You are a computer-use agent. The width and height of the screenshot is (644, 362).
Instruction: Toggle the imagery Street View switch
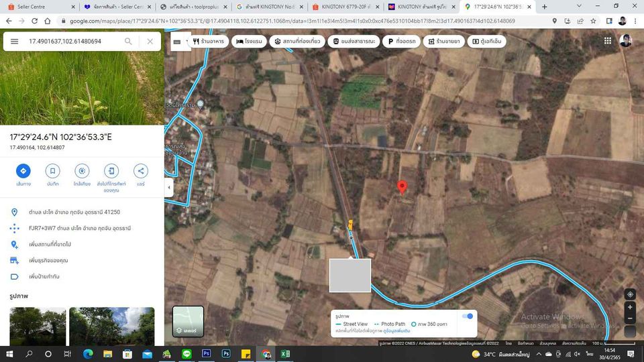[x=468, y=316]
